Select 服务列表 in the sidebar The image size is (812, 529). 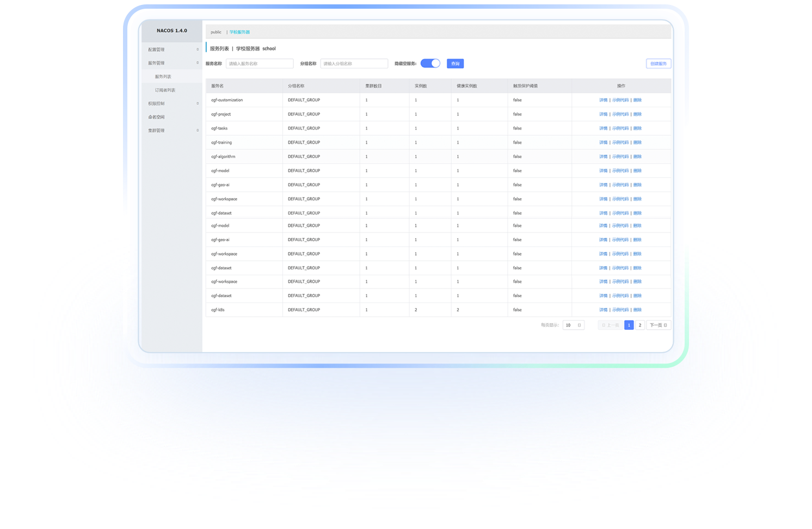coord(163,77)
